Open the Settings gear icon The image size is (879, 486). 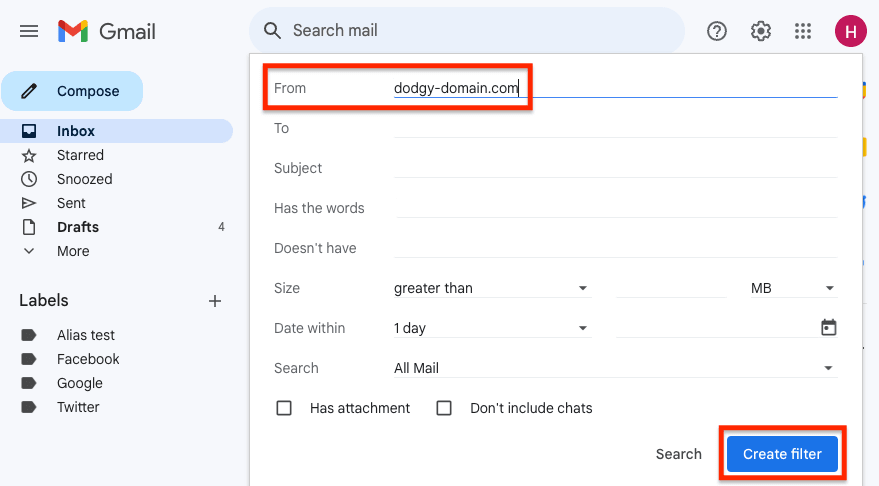point(760,31)
